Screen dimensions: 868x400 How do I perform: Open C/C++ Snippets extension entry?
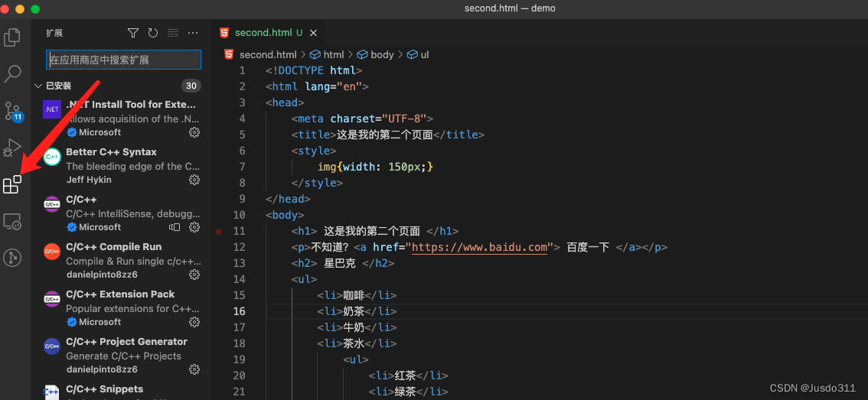pos(122,390)
